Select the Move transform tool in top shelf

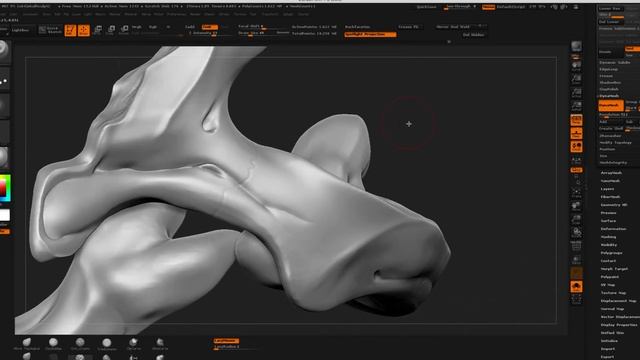[98, 30]
